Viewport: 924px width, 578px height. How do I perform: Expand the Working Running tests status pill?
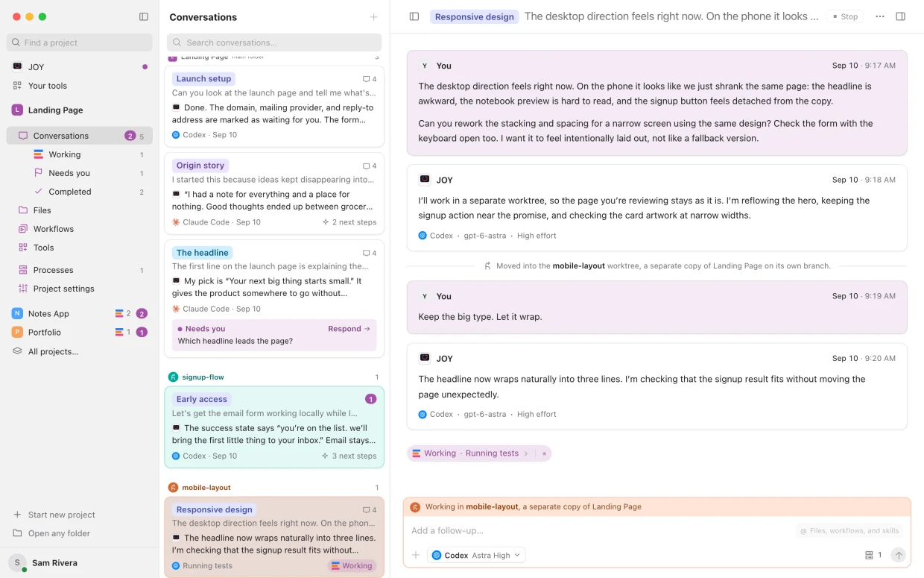479,453
